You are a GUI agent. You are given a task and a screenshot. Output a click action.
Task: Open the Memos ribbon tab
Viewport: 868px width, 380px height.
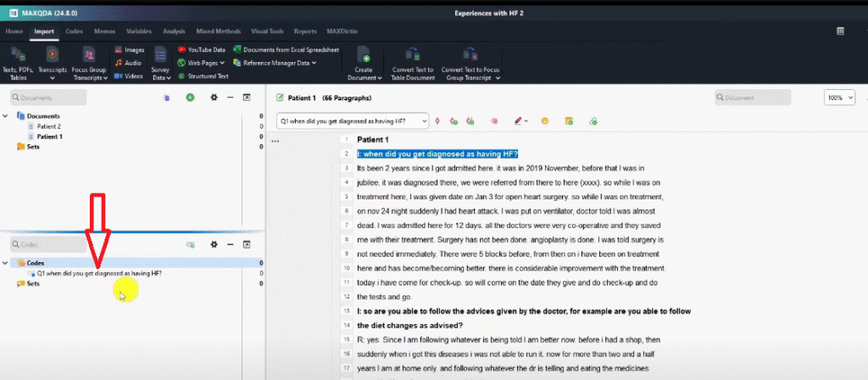click(104, 31)
